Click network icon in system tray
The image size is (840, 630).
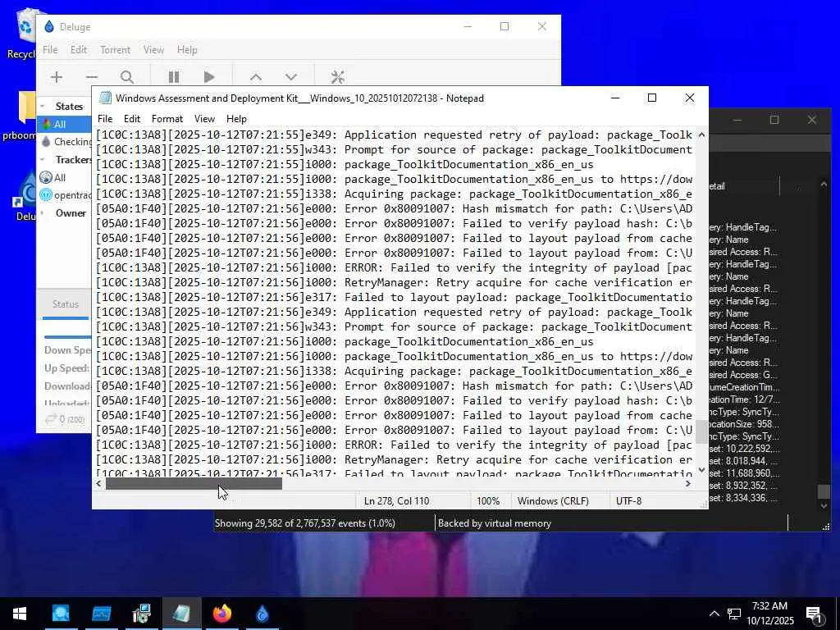(734, 614)
